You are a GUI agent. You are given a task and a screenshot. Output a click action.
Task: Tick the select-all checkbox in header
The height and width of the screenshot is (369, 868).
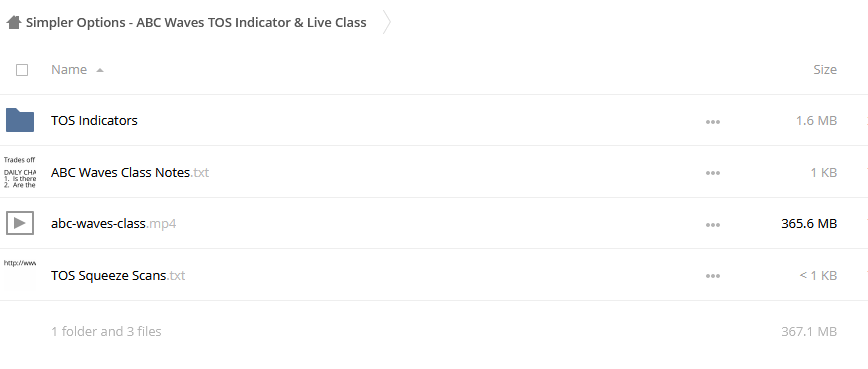click(x=22, y=70)
